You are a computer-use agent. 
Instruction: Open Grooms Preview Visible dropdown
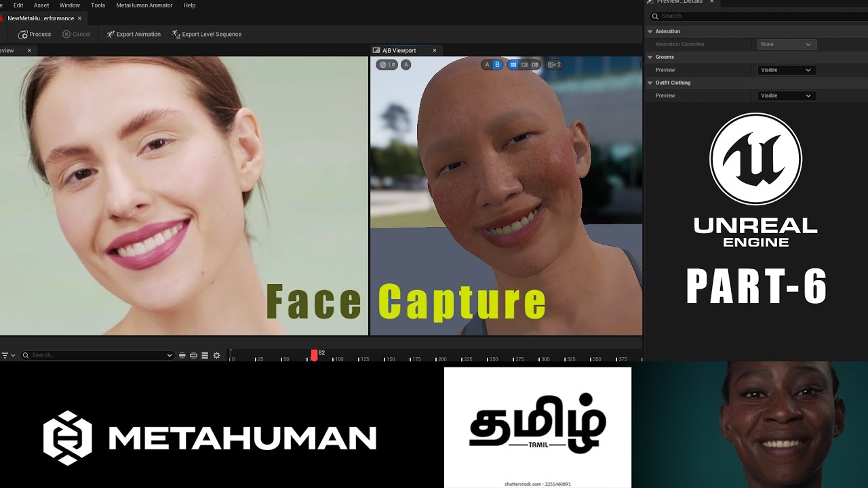(x=787, y=70)
